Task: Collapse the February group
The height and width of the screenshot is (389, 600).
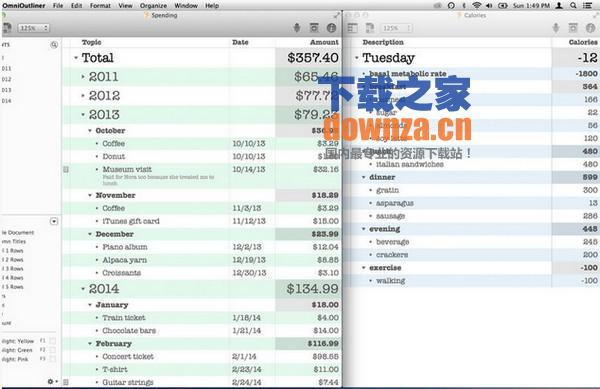Action: (x=90, y=344)
